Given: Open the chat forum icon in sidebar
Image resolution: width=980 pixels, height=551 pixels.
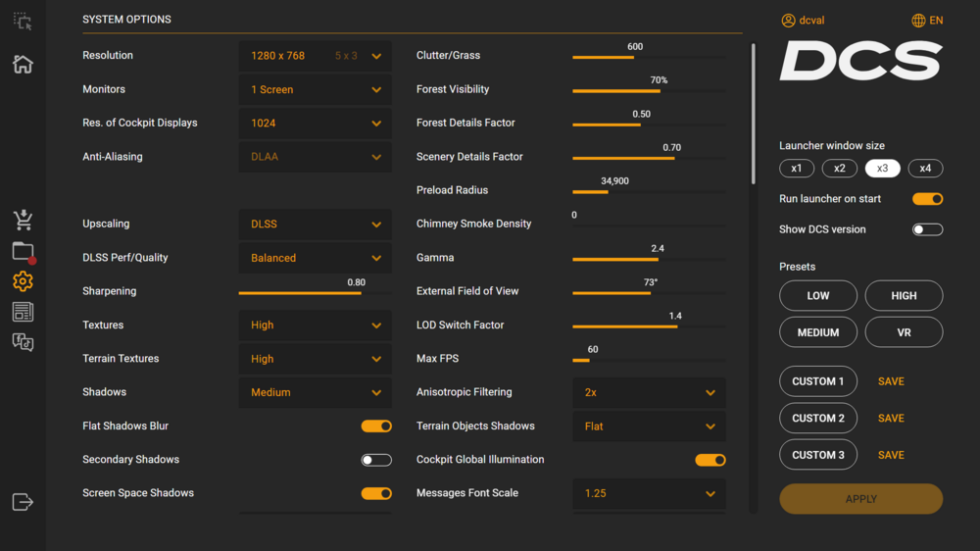Looking at the screenshot, I should click(x=23, y=342).
